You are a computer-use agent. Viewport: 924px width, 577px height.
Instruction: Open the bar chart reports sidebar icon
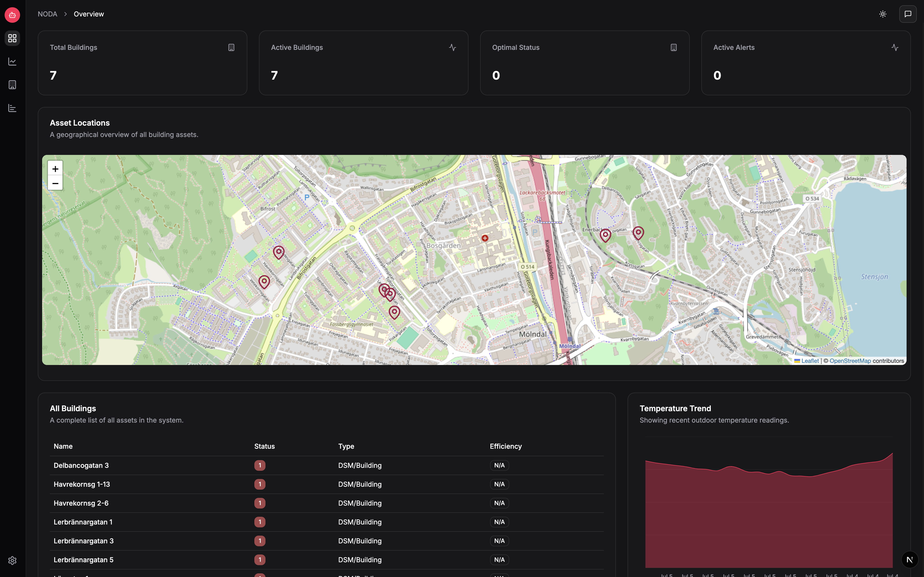point(12,108)
